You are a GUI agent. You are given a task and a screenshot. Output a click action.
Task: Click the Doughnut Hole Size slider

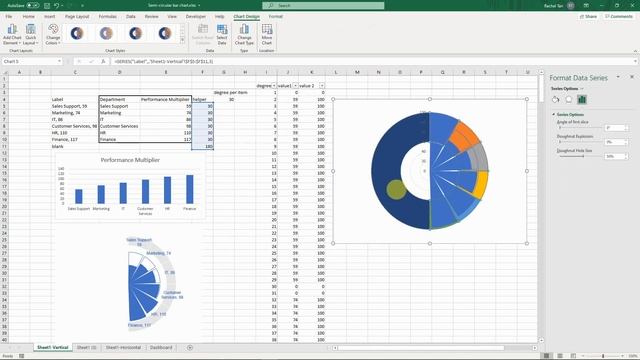(x=580, y=156)
